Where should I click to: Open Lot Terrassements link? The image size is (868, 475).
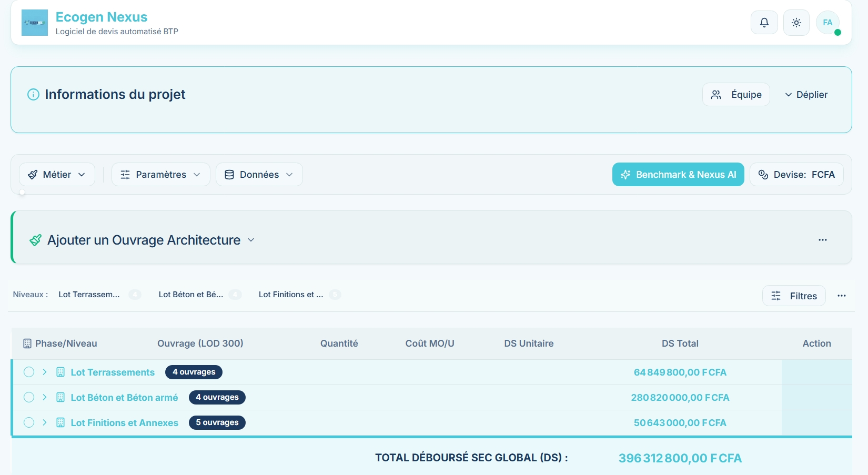(x=113, y=372)
